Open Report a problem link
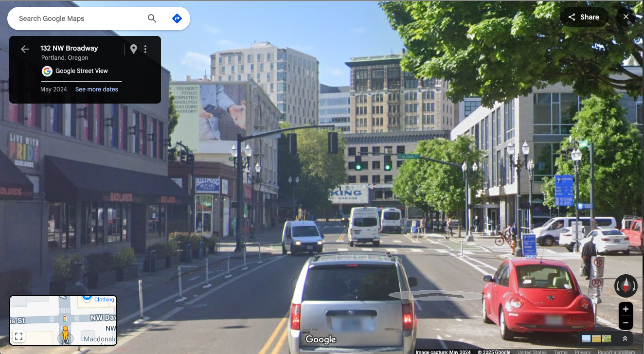 [x=616, y=352]
